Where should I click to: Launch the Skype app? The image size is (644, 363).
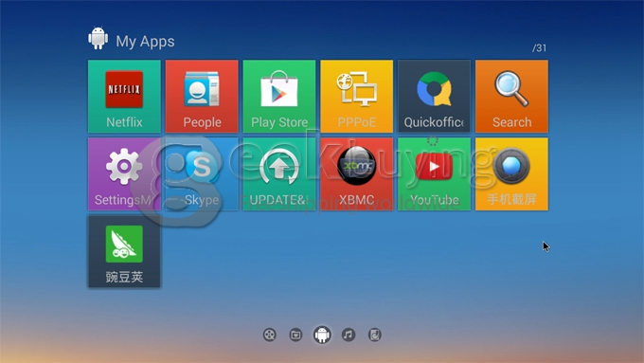tap(202, 173)
